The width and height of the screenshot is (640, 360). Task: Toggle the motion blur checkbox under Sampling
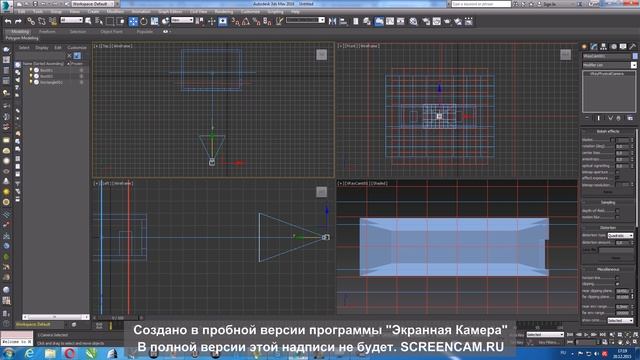(617, 217)
